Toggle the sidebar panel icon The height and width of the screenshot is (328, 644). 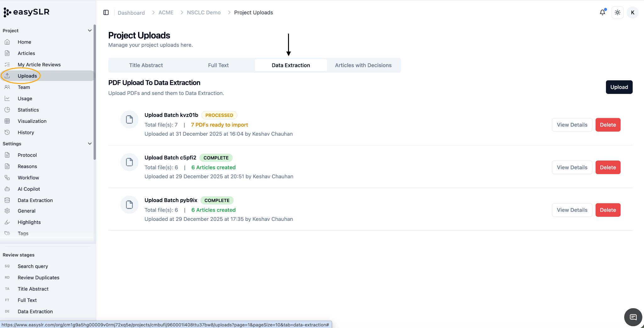point(106,13)
